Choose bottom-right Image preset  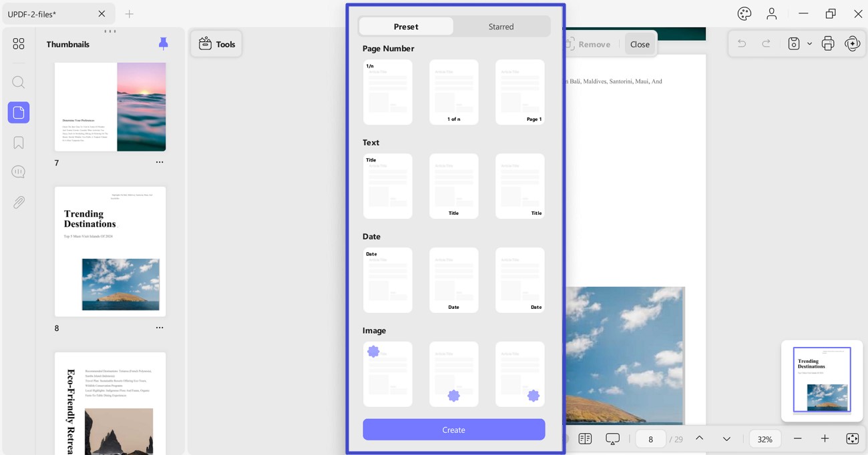(x=520, y=374)
